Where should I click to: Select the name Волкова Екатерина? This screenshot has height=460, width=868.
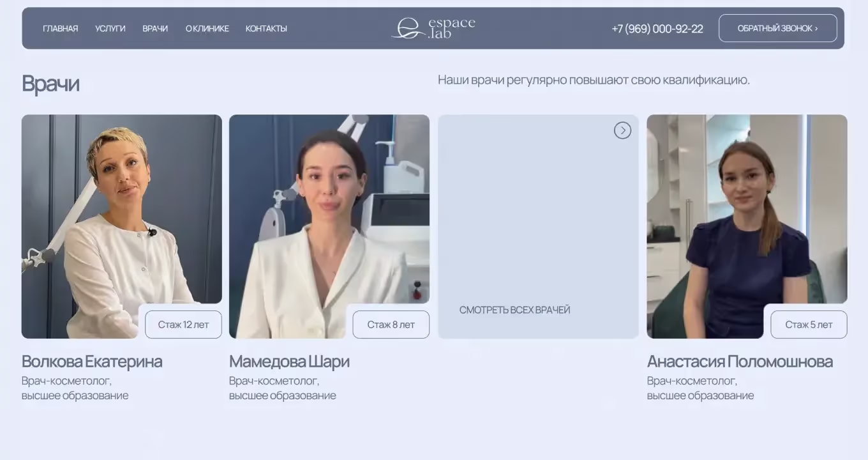pos(92,362)
